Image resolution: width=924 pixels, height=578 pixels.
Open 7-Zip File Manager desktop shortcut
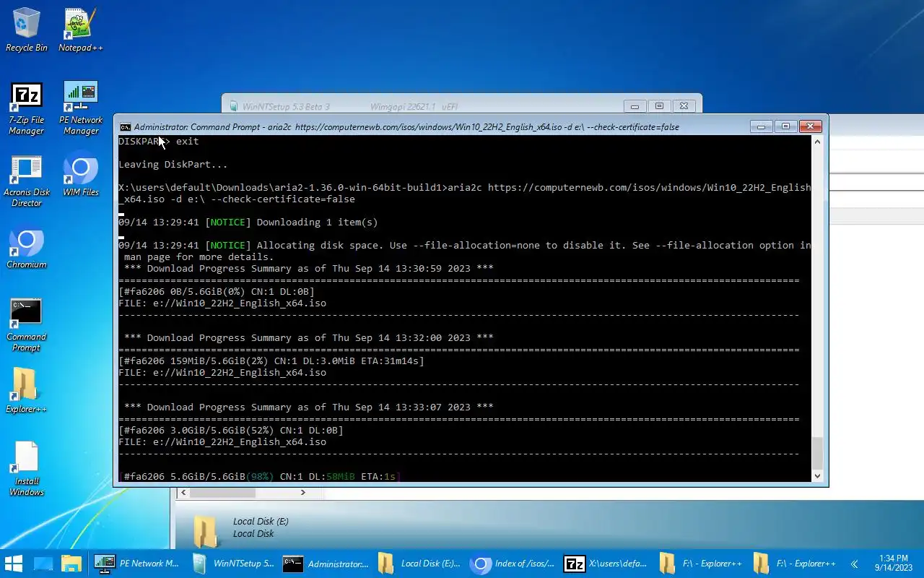click(27, 108)
